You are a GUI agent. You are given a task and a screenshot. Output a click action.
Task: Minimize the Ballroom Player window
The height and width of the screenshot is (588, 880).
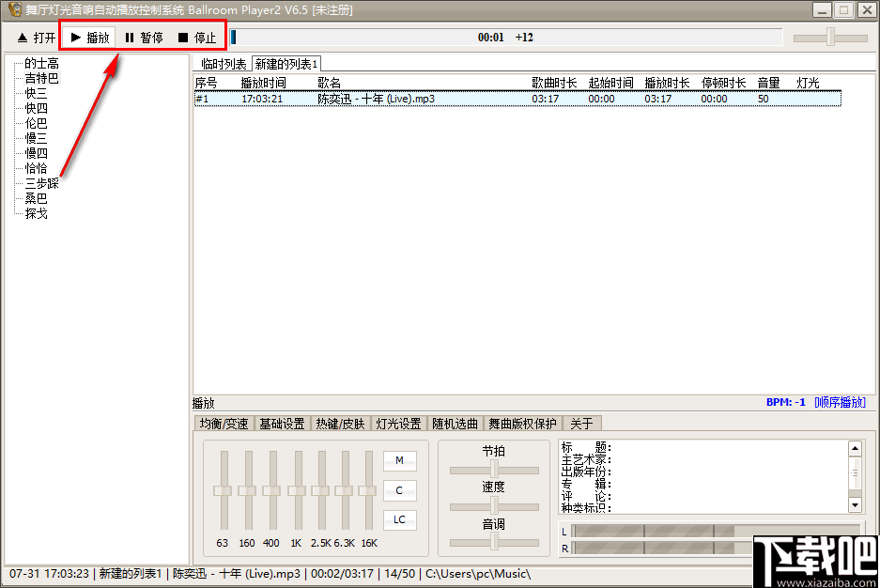(823, 10)
